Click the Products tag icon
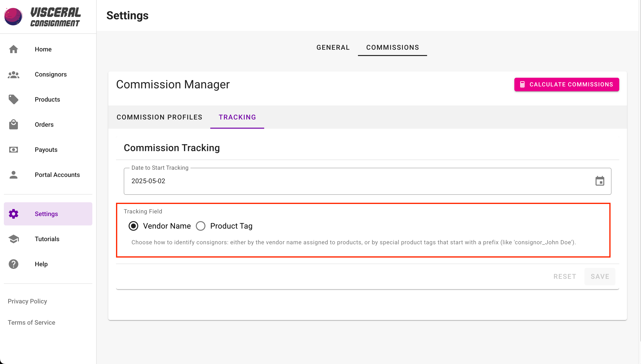Screen dimensions: 641x364 point(14,99)
